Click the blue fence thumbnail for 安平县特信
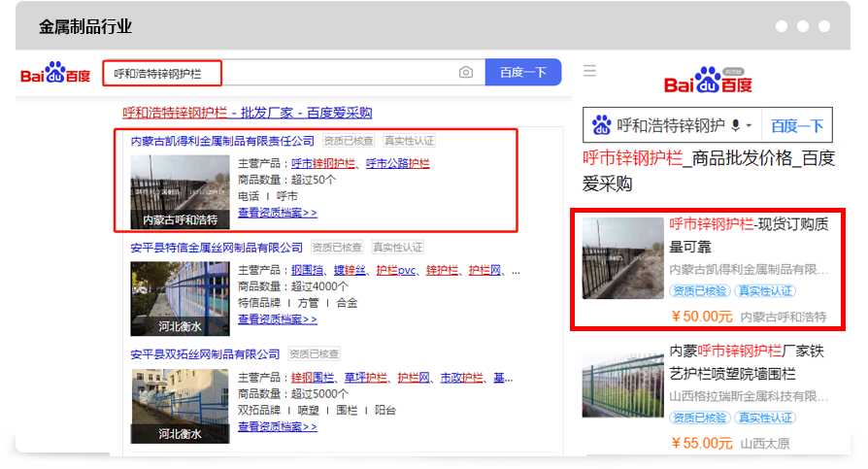Screen dimensions: 868x469 click(x=180, y=299)
